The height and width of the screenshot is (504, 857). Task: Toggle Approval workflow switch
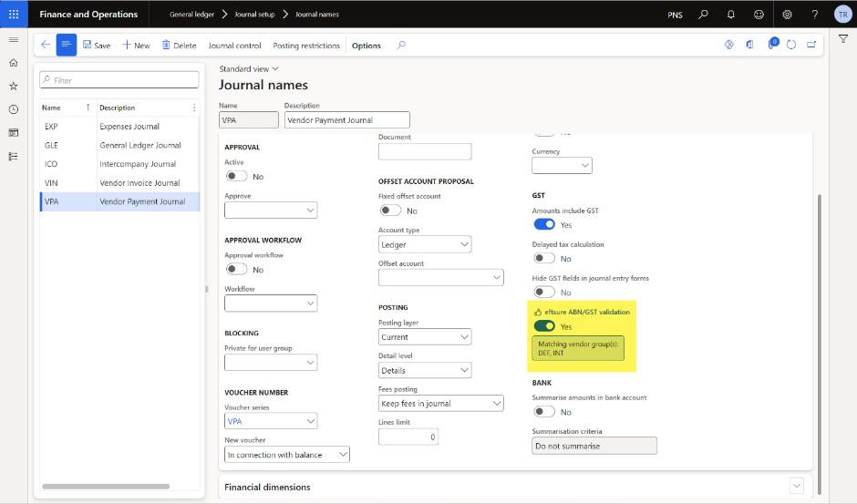point(237,269)
